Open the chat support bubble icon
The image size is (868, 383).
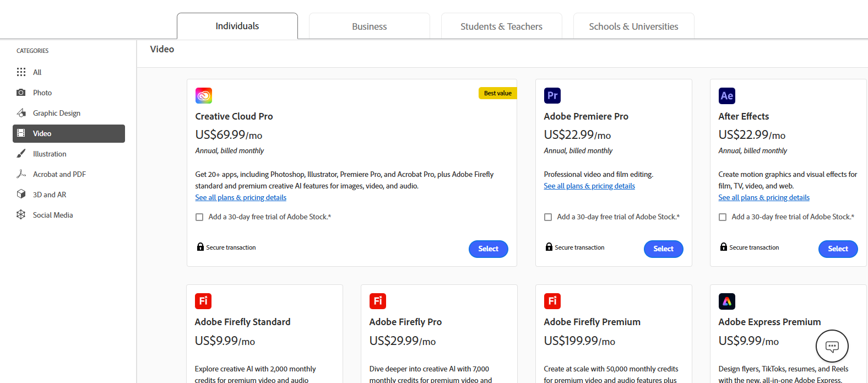832,346
